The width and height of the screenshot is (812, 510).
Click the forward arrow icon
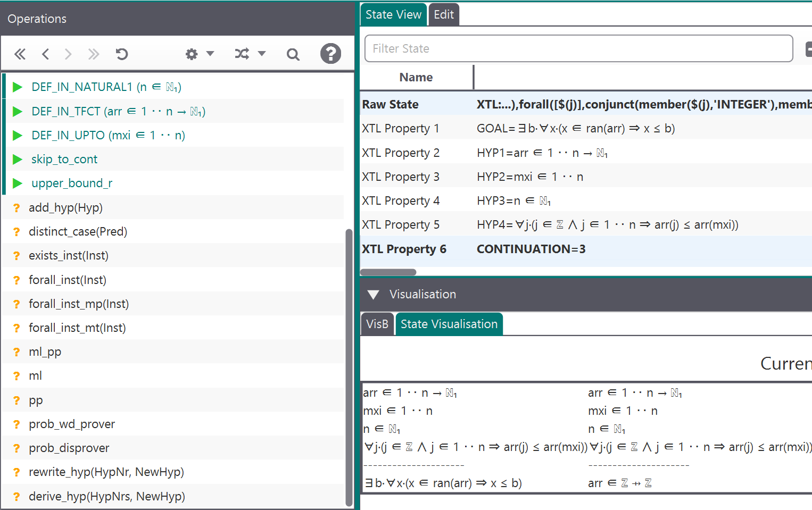click(x=68, y=54)
